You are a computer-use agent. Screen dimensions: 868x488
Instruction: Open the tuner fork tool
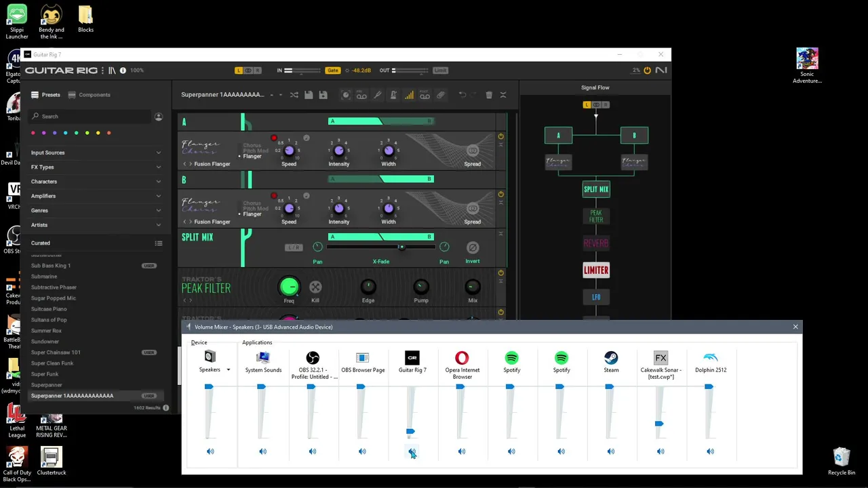pyautogui.click(x=378, y=95)
